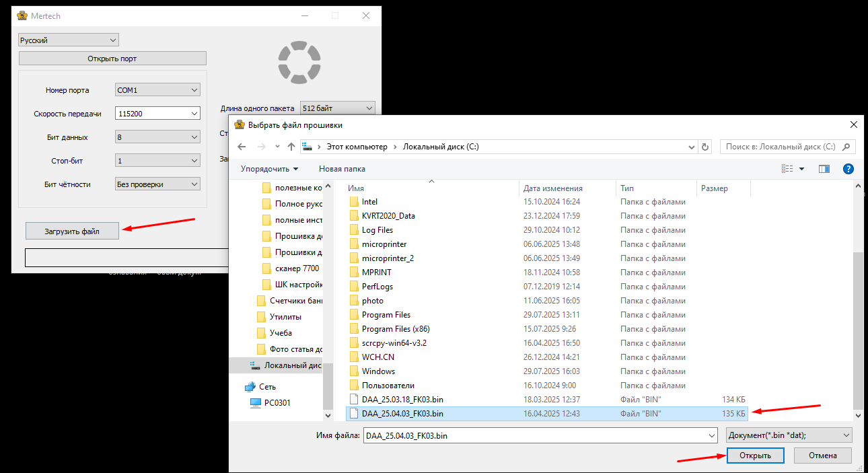Select PC0301 in the navigation tree
The height and width of the screenshot is (473, 868).
(x=277, y=403)
